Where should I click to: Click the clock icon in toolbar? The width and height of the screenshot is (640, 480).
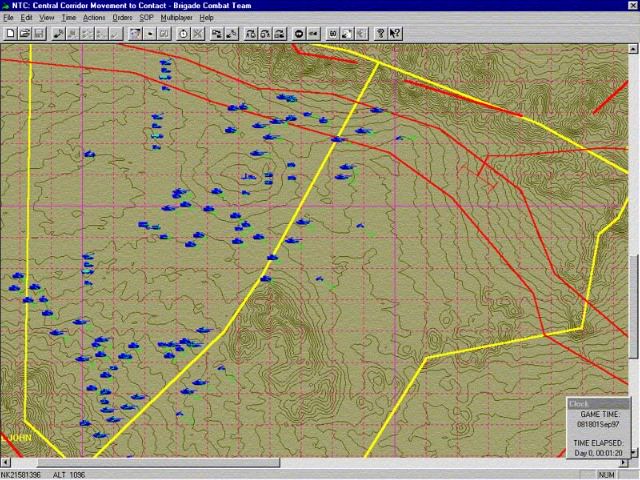click(183, 33)
